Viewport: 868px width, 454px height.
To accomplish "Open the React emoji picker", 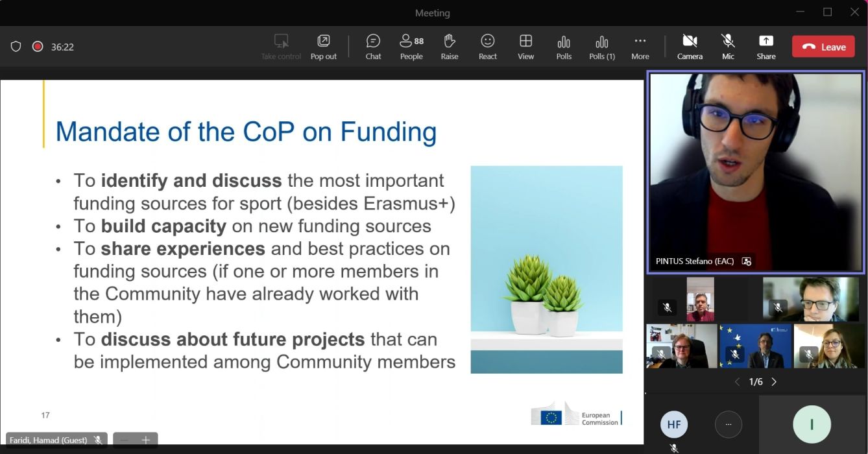I will 487,47.
